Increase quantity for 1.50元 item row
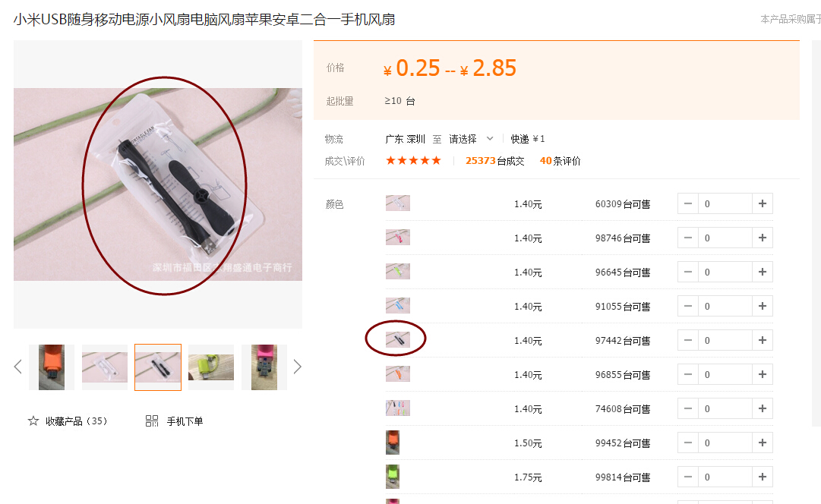This screenshot has height=504, width=821. 763,443
